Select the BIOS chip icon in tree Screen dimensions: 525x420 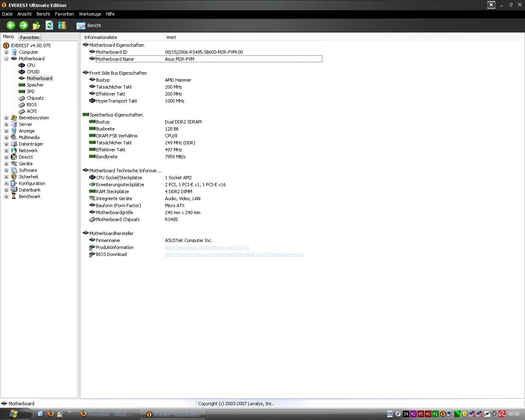coord(22,105)
